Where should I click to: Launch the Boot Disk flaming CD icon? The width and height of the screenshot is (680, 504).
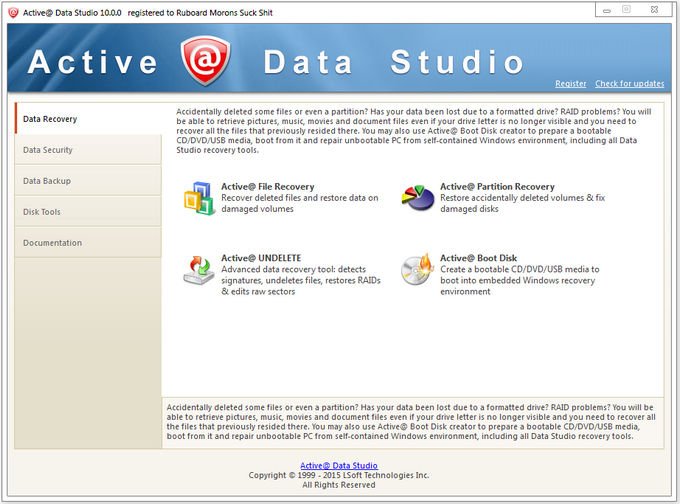(x=417, y=269)
